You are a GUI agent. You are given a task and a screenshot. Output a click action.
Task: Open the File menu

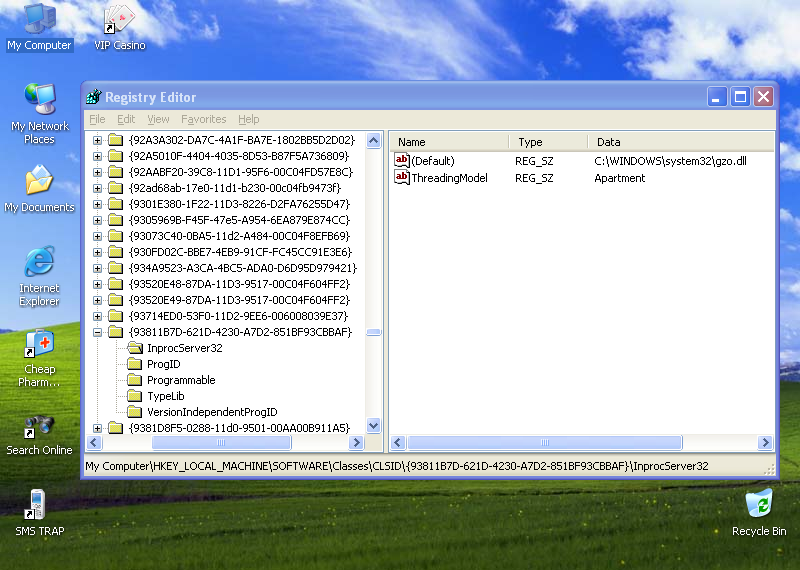click(97, 119)
